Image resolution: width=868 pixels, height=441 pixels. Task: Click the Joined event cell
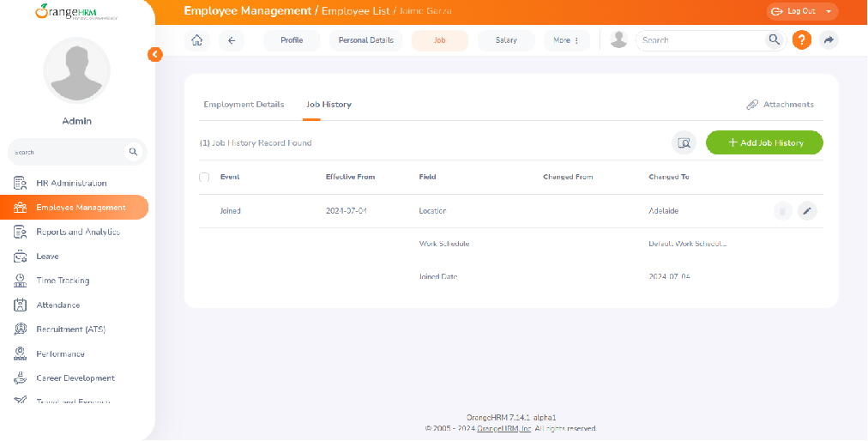coord(230,211)
